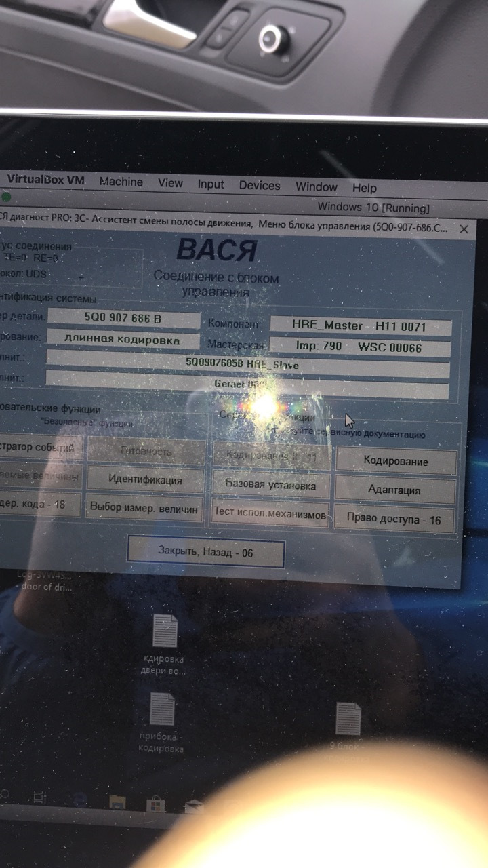
Task: Open the Devices menu
Action: 260,185
